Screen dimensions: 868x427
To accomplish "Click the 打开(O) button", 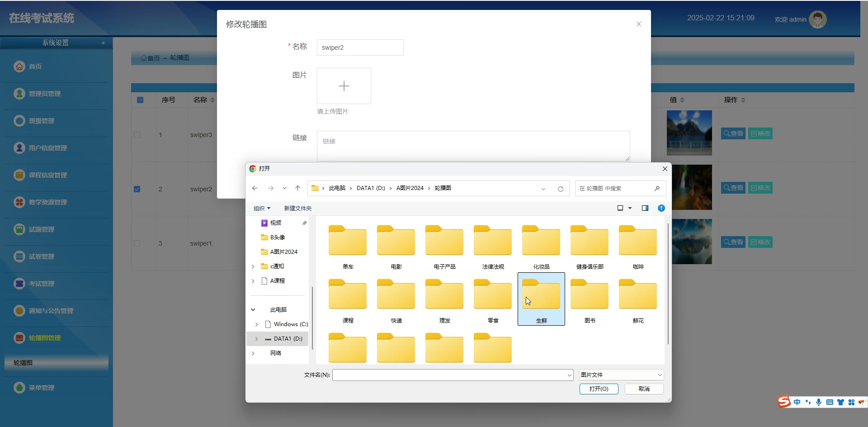I will [599, 389].
